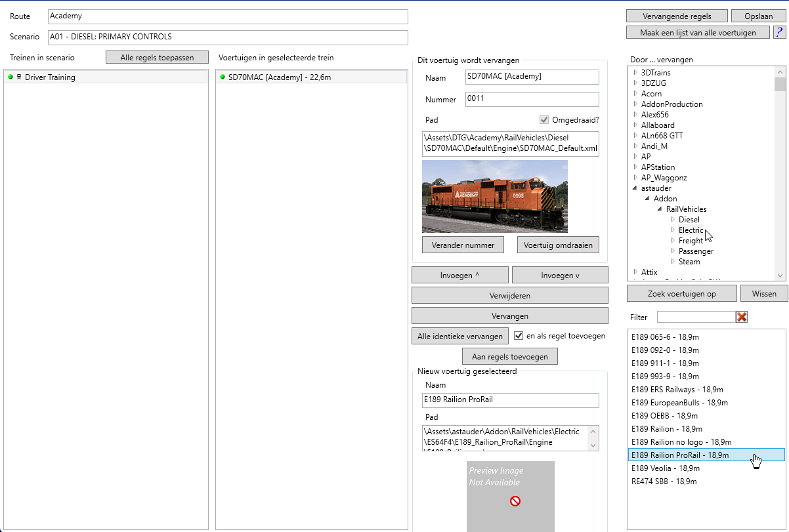789x532 pixels.
Task: Expand the Acorn tree node
Action: coord(635,94)
